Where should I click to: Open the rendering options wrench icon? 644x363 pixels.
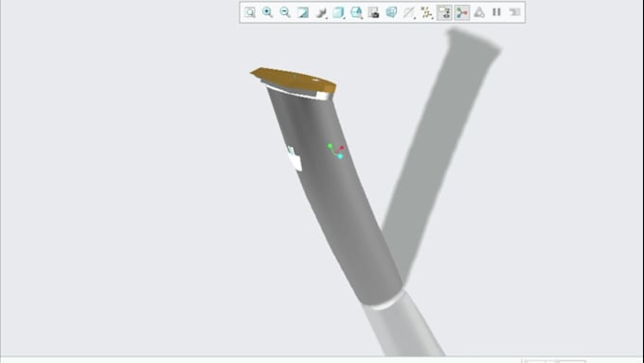(x=321, y=12)
